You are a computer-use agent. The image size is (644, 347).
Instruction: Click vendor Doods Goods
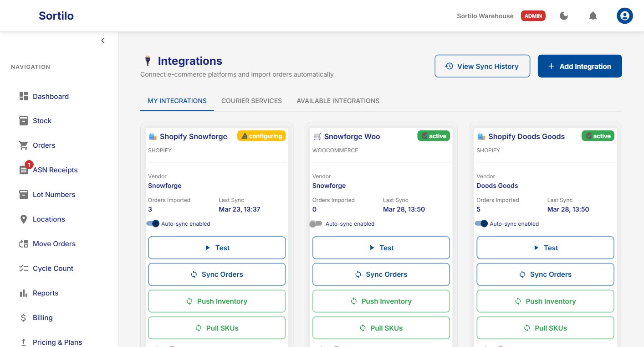pyautogui.click(x=497, y=186)
